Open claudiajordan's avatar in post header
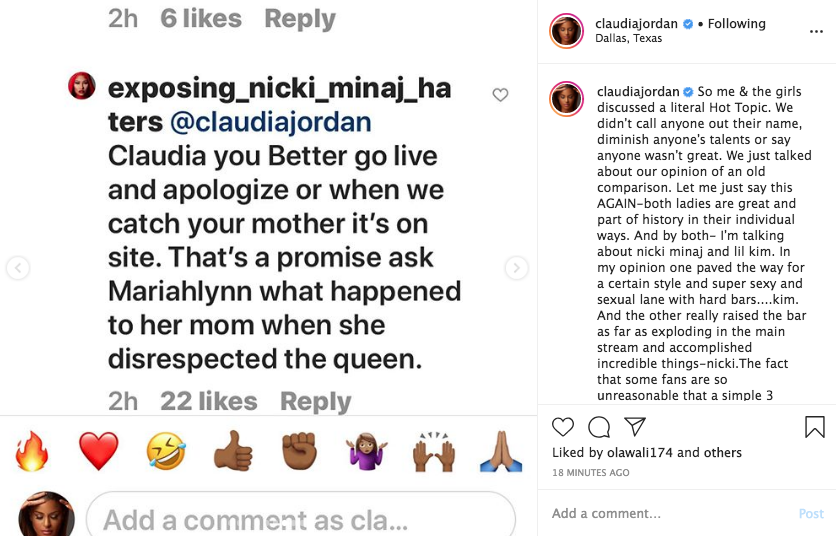The width and height of the screenshot is (836, 536). pos(566,31)
